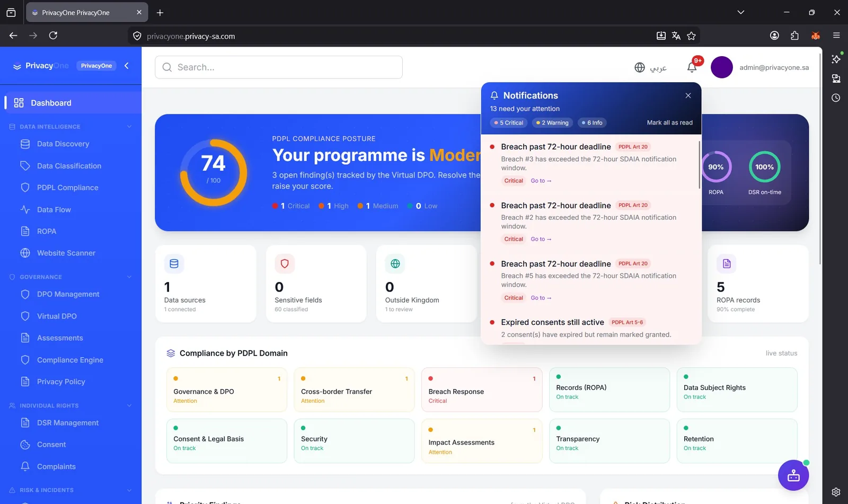Image resolution: width=848 pixels, height=504 pixels.
Task: Expand the Risk & Incidents section
Action: pyautogui.click(x=129, y=490)
